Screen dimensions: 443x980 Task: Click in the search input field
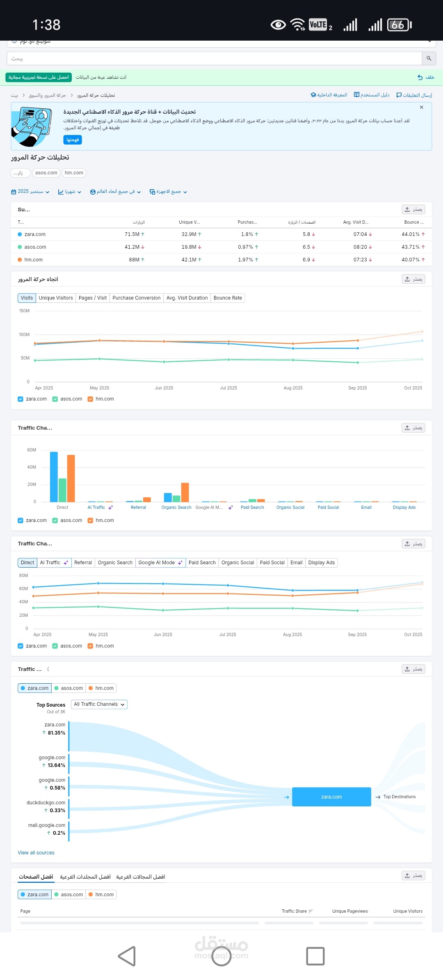pyautogui.click(x=214, y=59)
